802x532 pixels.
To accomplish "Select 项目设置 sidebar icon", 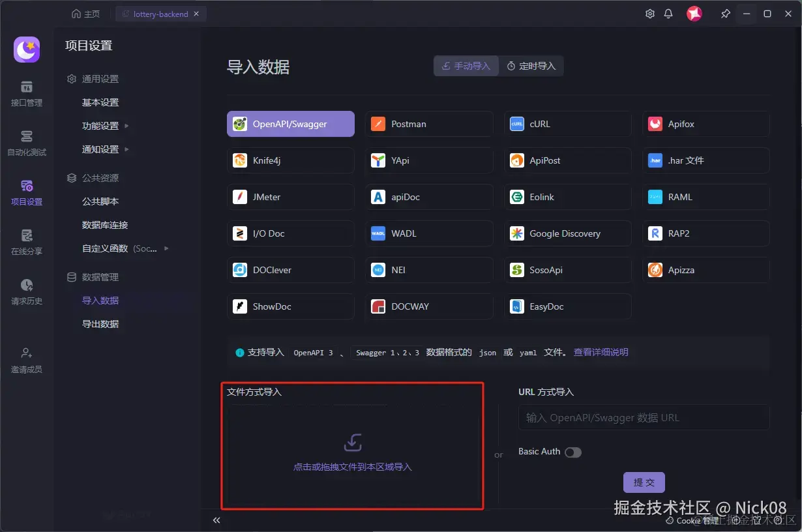I will (x=27, y=193).
